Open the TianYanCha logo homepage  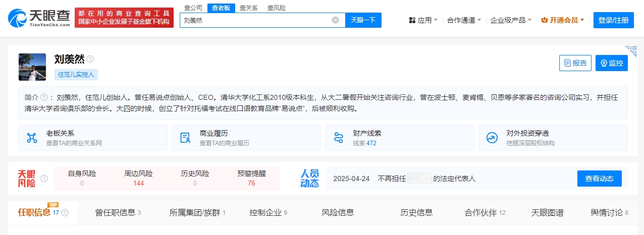39,18
